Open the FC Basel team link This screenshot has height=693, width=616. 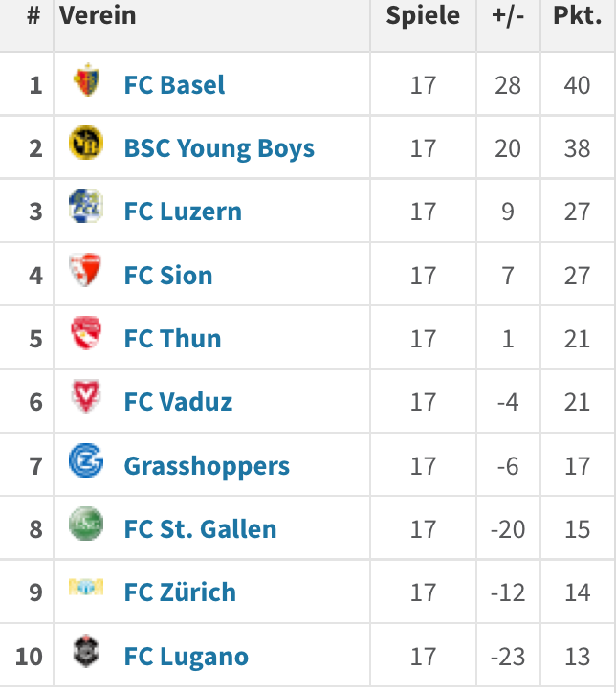click(x=174, y=85)
